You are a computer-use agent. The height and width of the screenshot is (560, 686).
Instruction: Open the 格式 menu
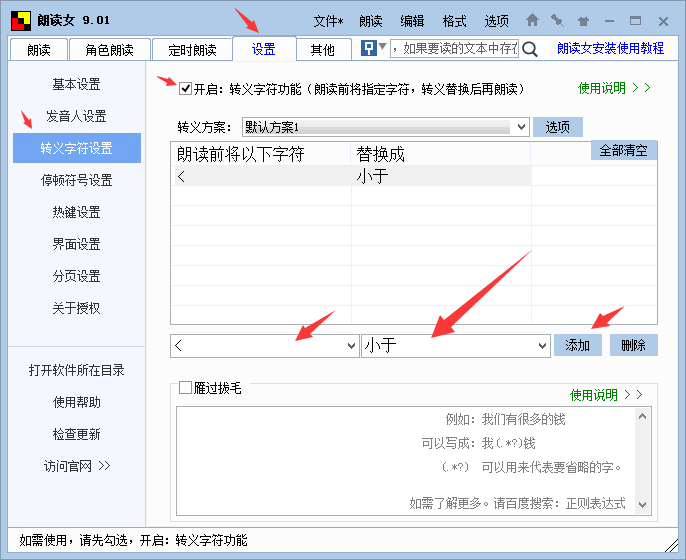(454, 21)
